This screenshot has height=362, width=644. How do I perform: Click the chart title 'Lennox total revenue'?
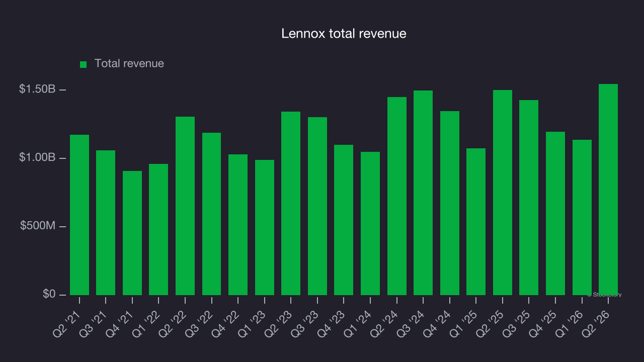344,34
